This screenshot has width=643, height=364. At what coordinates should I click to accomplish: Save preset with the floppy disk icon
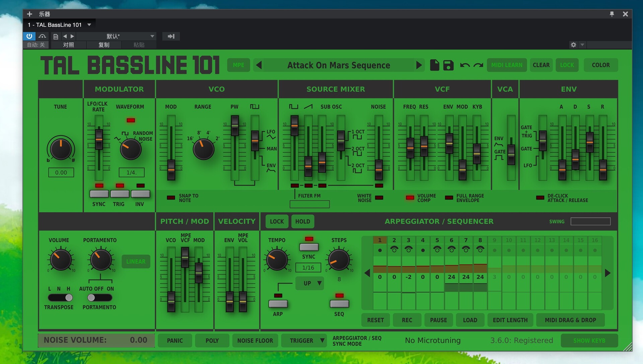coord(448,65)
